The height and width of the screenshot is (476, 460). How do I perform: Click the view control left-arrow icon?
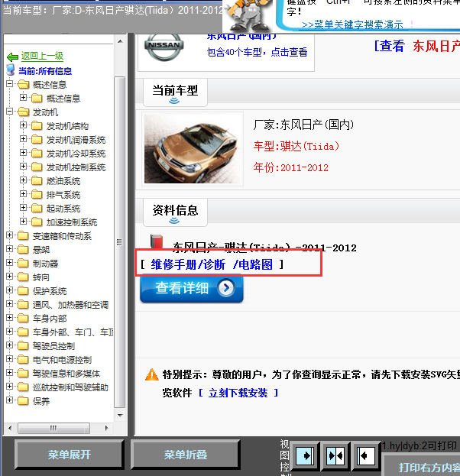click(x=365, y=455)
